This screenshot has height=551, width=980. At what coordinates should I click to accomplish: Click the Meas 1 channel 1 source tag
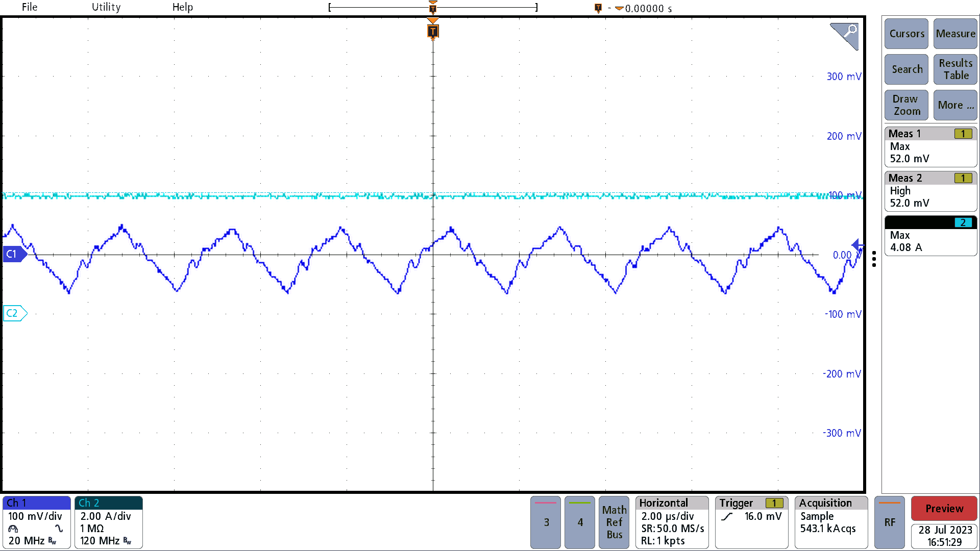963,134
